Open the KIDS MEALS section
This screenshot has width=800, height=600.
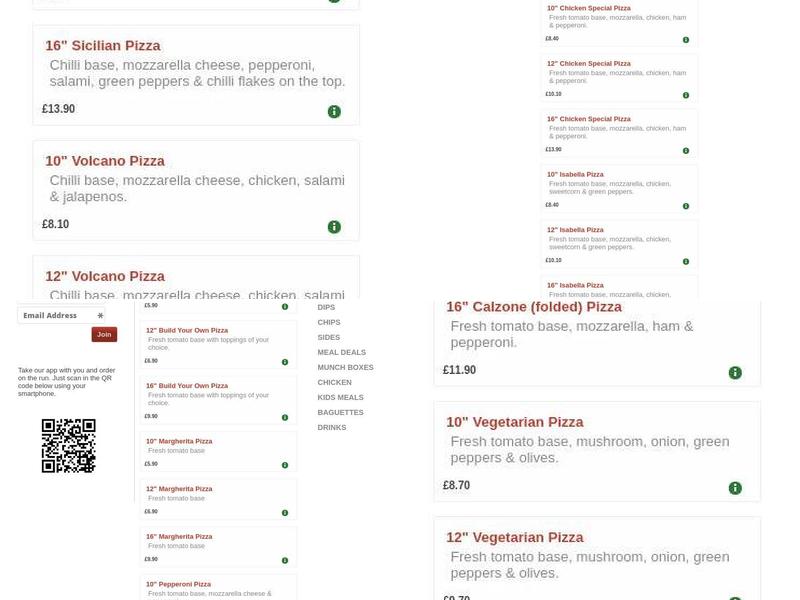point(341,397)
